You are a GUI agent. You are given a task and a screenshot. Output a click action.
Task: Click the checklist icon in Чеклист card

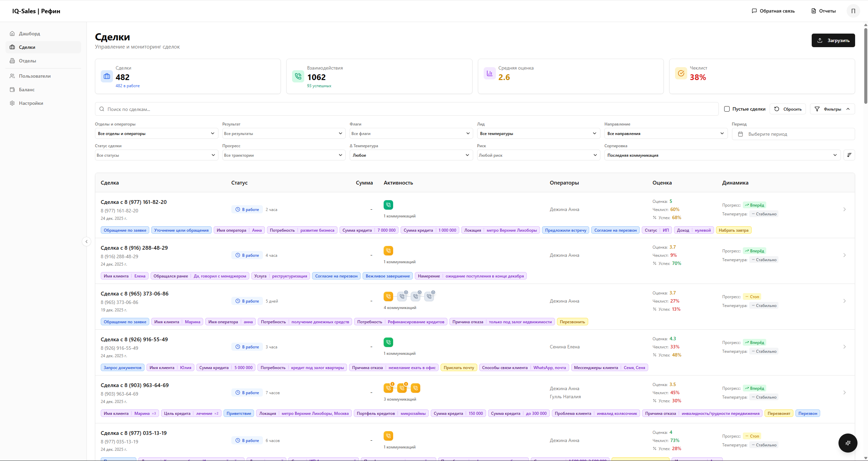[x=681, y=73]
